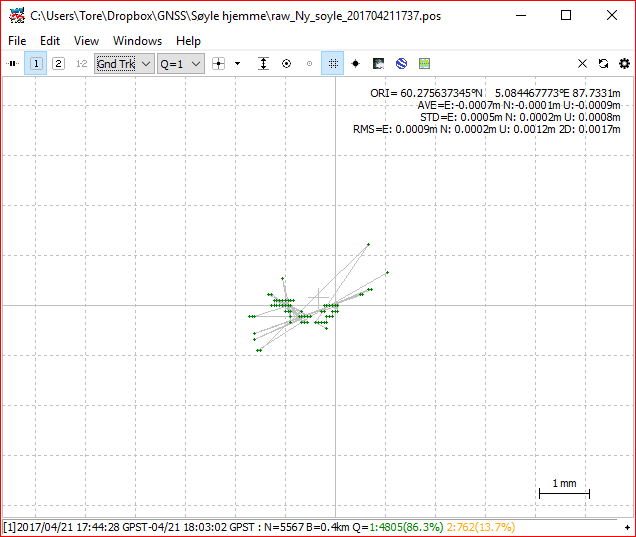This screenshot has height=537, width=636.
Task: Click the clear plot X icon
Action: click(x=582, y=64)
